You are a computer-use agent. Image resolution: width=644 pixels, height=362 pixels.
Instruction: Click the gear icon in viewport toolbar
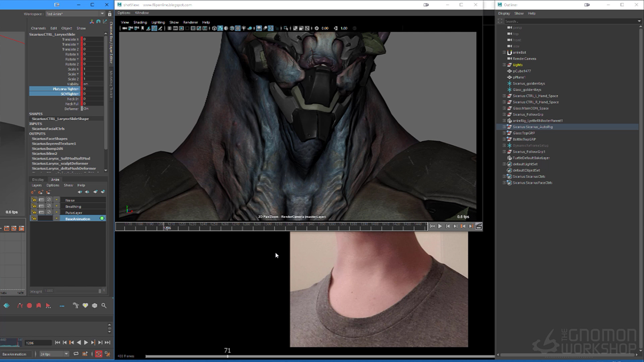316,28
